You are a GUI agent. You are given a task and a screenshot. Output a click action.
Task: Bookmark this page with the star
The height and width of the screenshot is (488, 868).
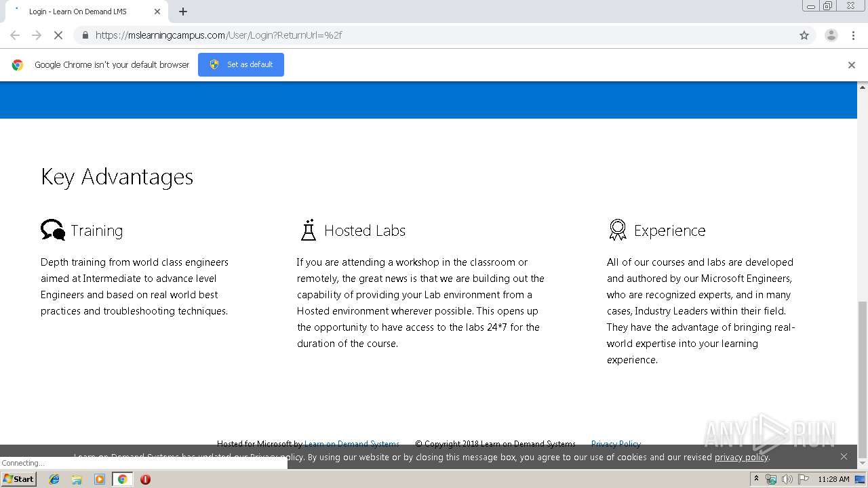[804, 35]
